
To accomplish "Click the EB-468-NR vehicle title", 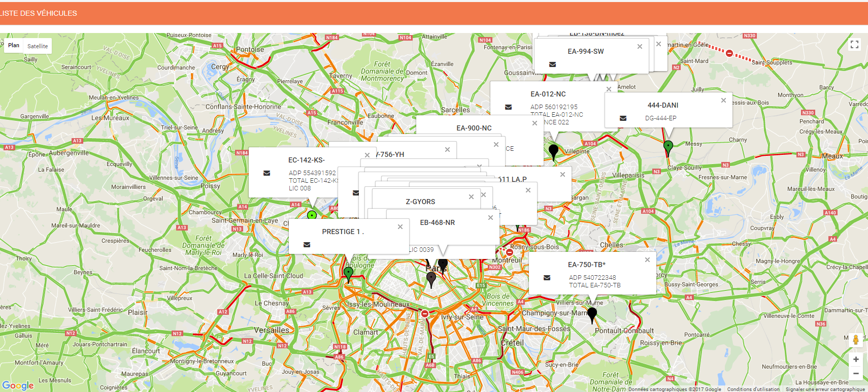I will [x=438, y=222].
